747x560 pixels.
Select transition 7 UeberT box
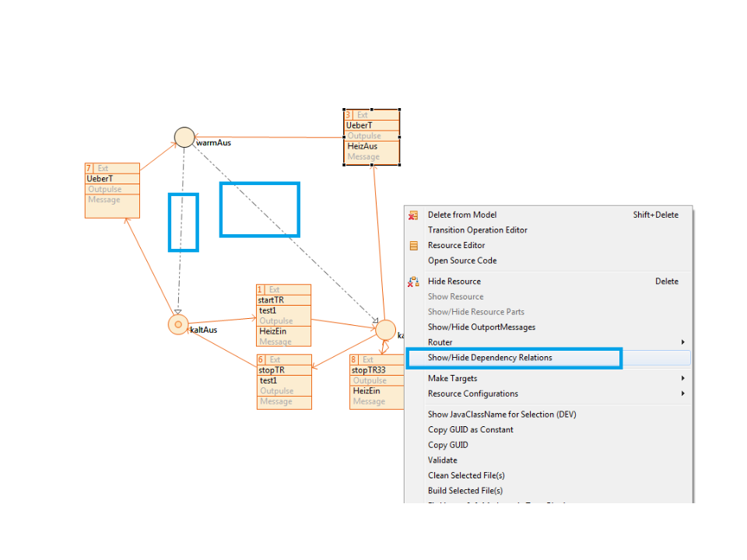click(112, 179)
